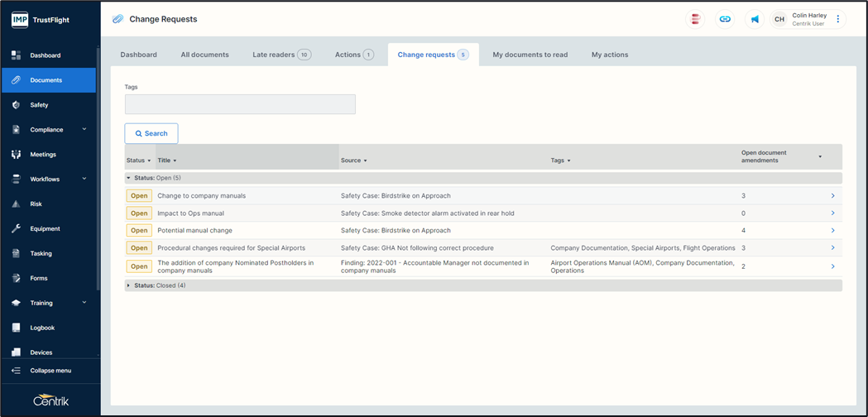868x417 pixels.
Task: Open Risk from the sidebar
Action: (36, 204)
